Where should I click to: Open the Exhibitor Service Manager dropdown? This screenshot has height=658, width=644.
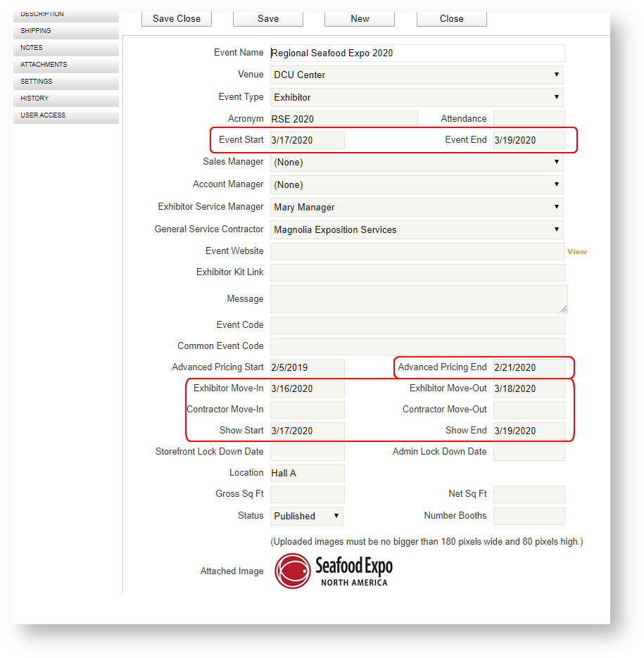click(417, 207)
